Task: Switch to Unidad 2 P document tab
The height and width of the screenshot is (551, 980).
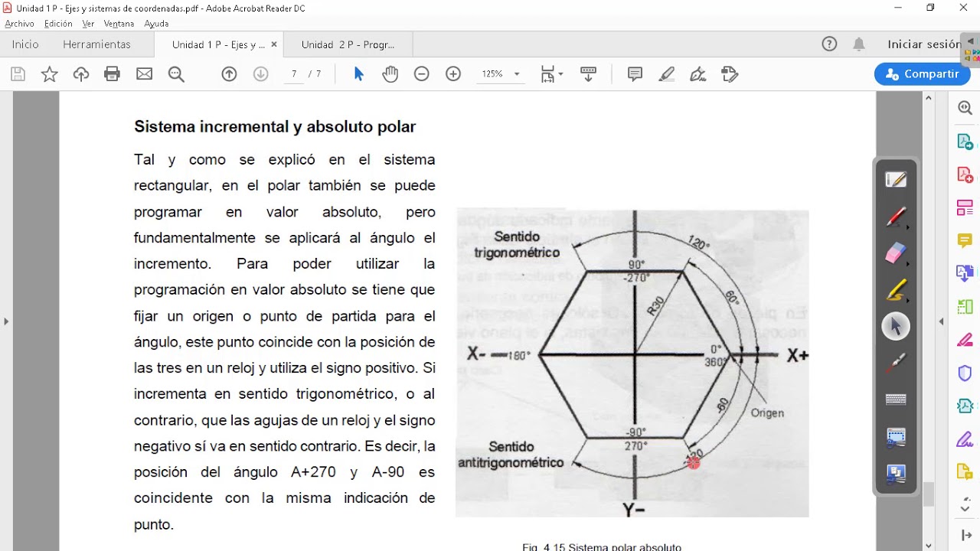Action: (348, 44)
